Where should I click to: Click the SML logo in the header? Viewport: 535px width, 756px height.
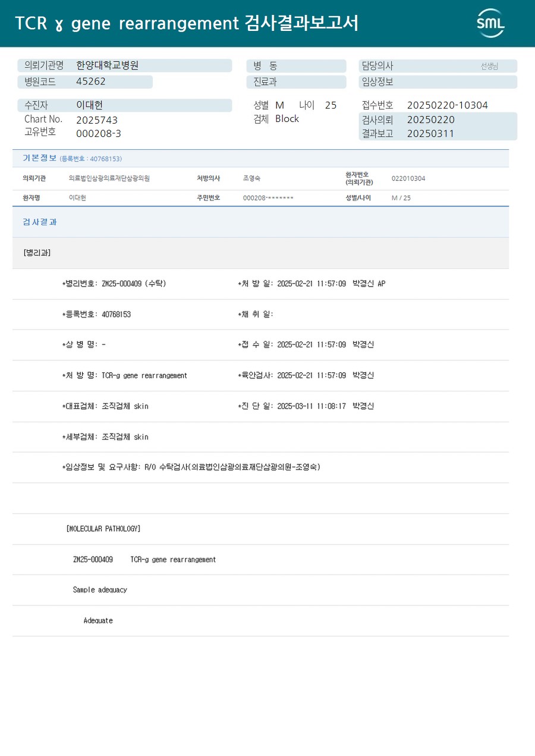click(490, 23)
